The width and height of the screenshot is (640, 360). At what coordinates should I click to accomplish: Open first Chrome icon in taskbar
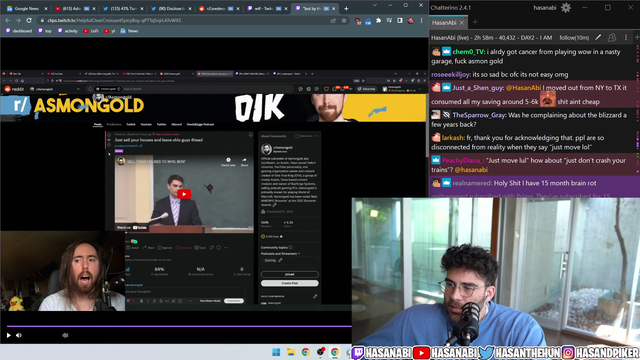tap(306, 352)
